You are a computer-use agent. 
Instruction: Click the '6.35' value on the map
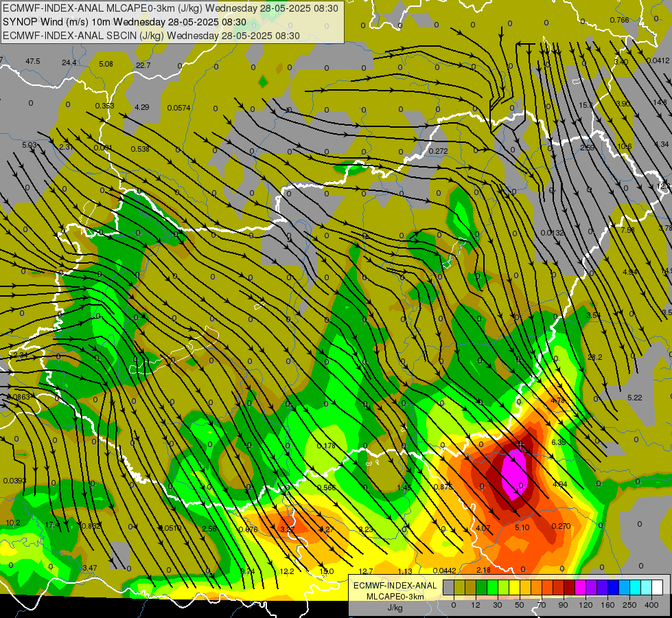[x=559, y=442]
